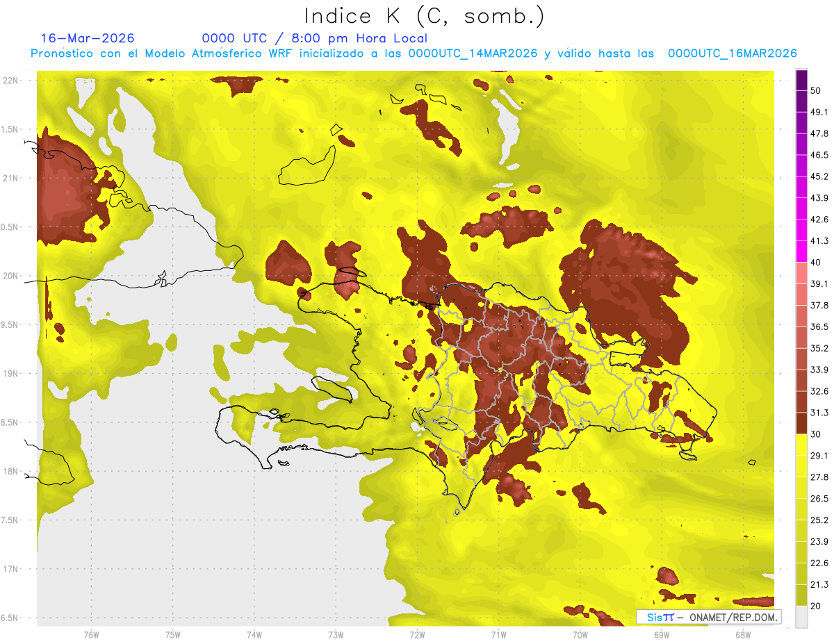
Task: Click the "19N" latitude axis label
Action: pos(10,374)
